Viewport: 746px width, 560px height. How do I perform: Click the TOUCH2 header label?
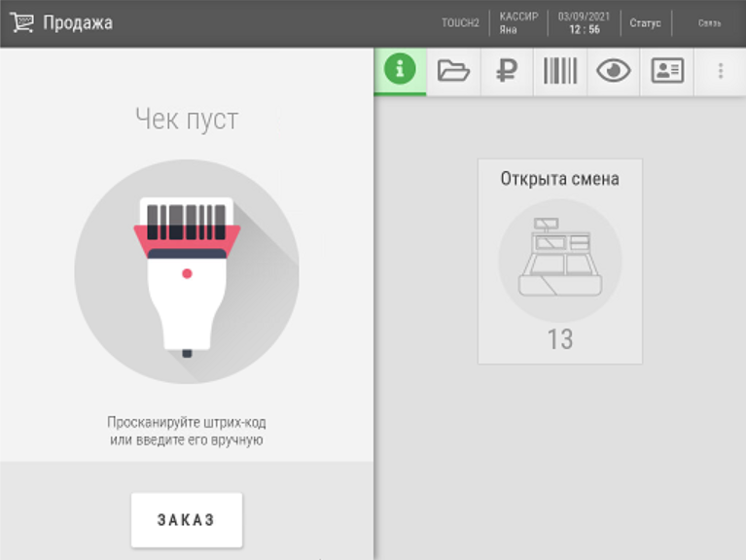pos(460,22)
